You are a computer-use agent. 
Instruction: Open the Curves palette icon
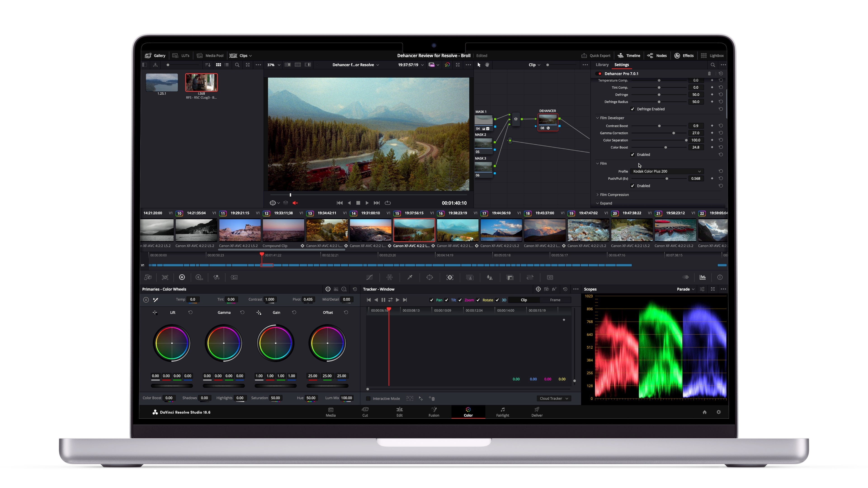point(369,277)
